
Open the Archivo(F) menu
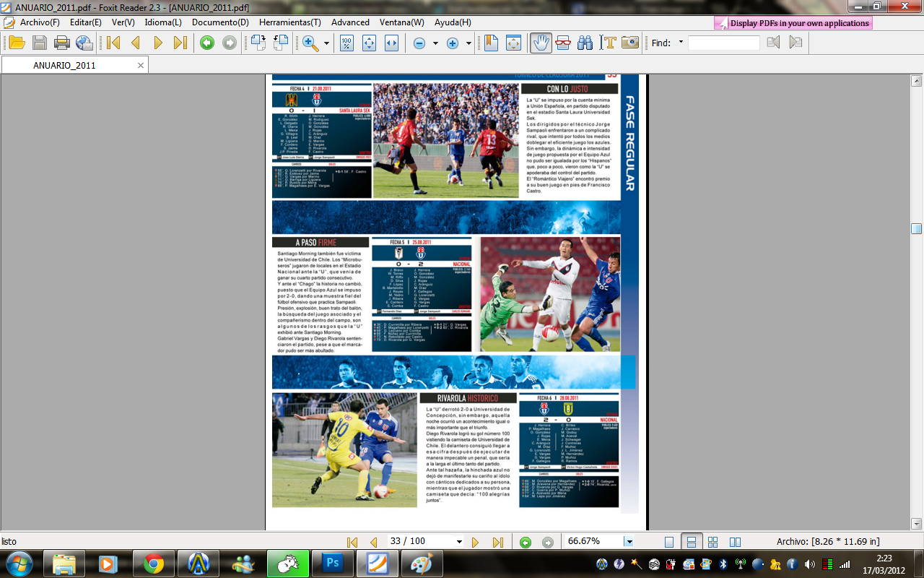click(x=40, y=22)
